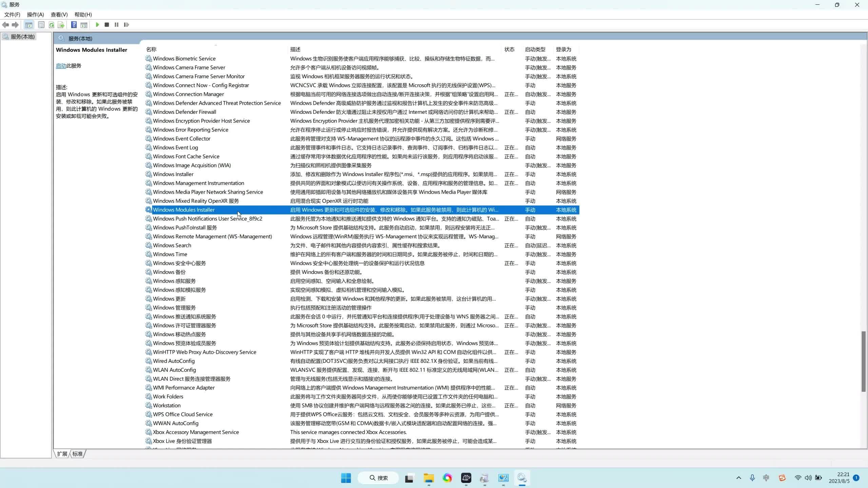Restart the service with the restart icon
The width and height of the screenshot is (868, 488).
(126, 25)
